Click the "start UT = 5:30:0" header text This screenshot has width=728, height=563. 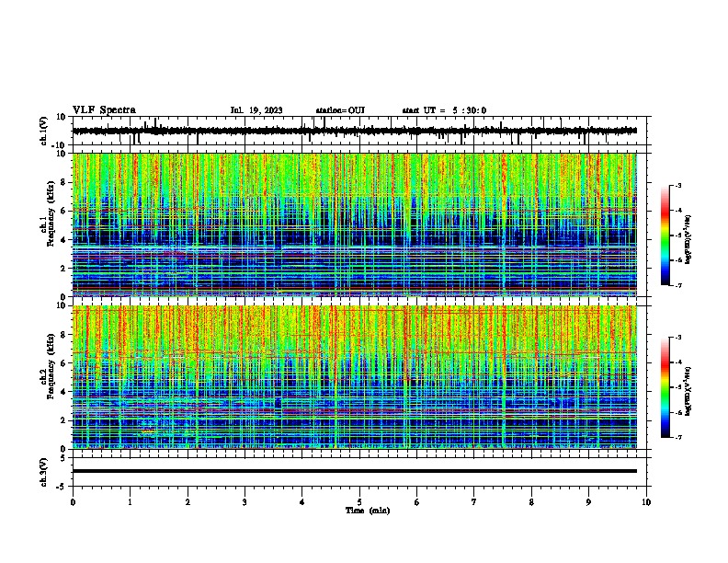(x=444, y=110)
